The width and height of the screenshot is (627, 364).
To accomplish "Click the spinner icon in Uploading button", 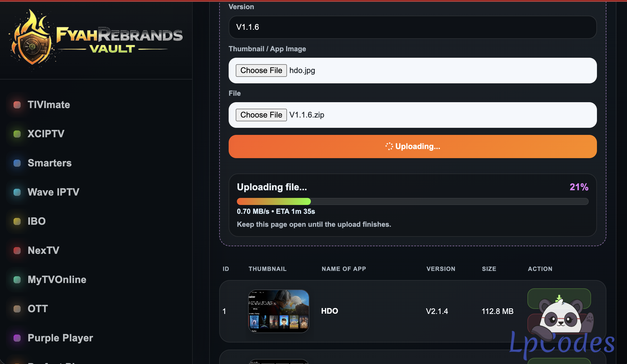I will [389, 146].
